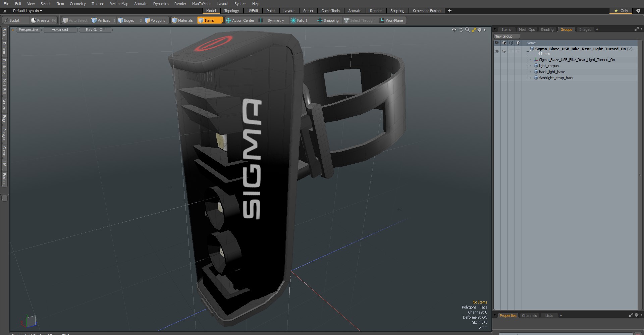644x335 pixels.
Task: Toggle Ray GL: Off button
Action: pos(95,30)
